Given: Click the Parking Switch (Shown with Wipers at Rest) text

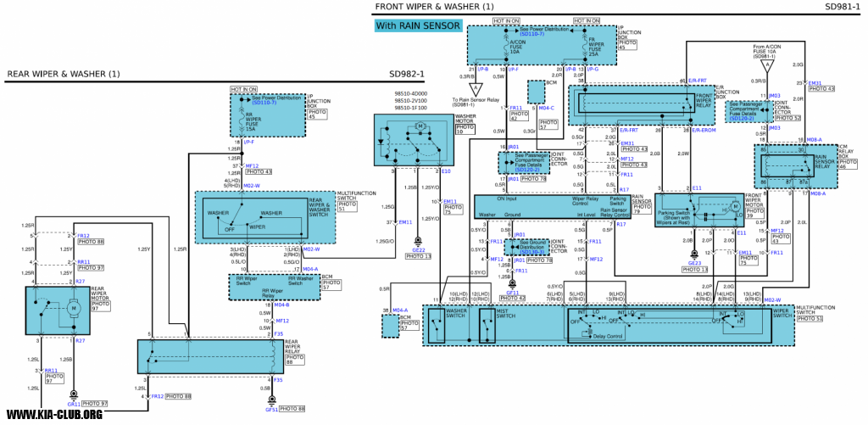Looking at the screenshot, I should coord(674,216).
